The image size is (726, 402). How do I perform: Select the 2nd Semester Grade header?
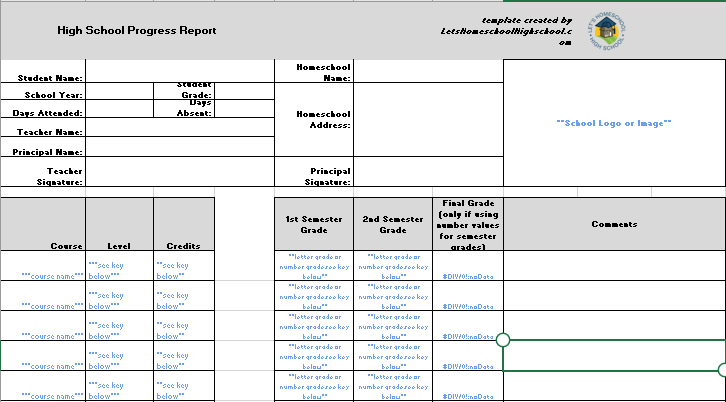pos(393,224)
